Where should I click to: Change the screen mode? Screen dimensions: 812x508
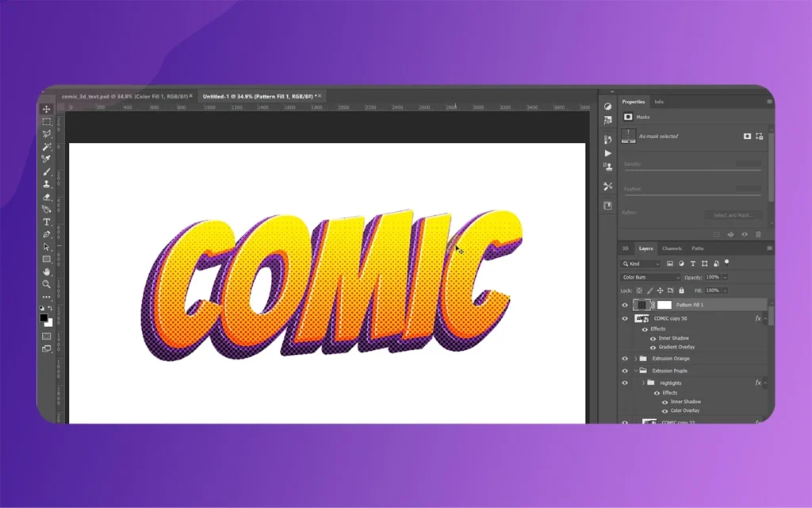[x=47, y=349]
